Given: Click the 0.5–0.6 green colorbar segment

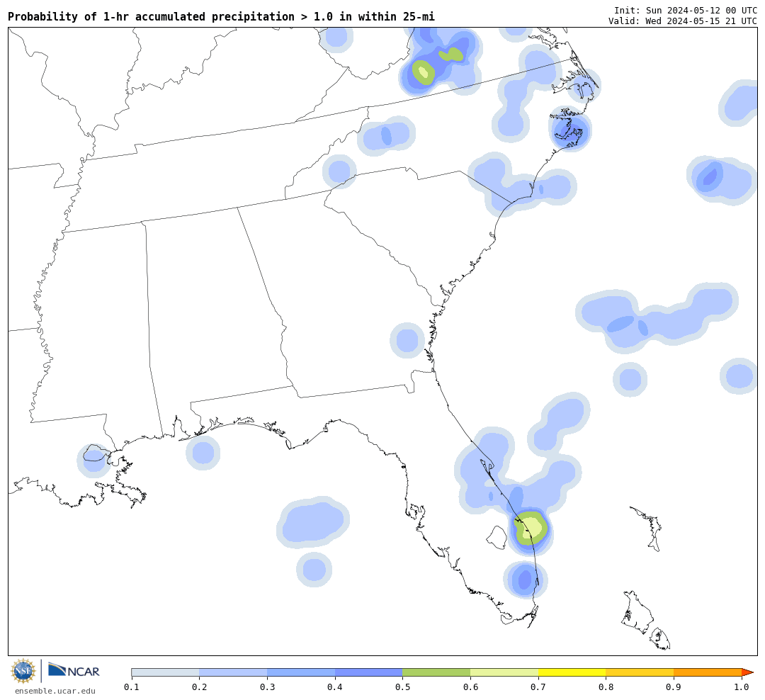Looking at the screenshot, I should pos(436,672).
